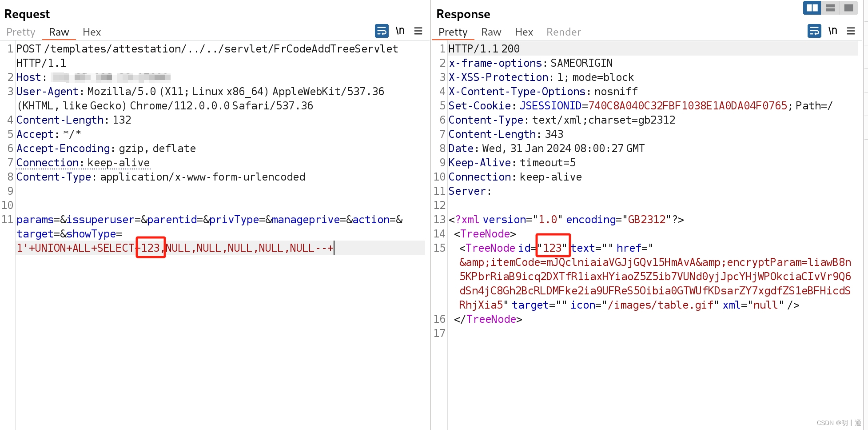This screenshot has width=868, height=430.
Task: Click the Date response header
Action: pos(547,149)
